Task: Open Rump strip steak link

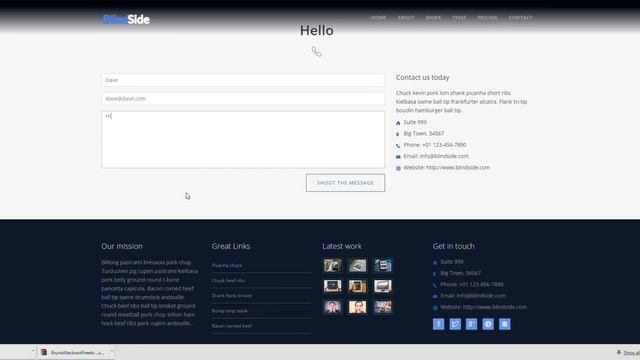Action: (x=230, y=311)
